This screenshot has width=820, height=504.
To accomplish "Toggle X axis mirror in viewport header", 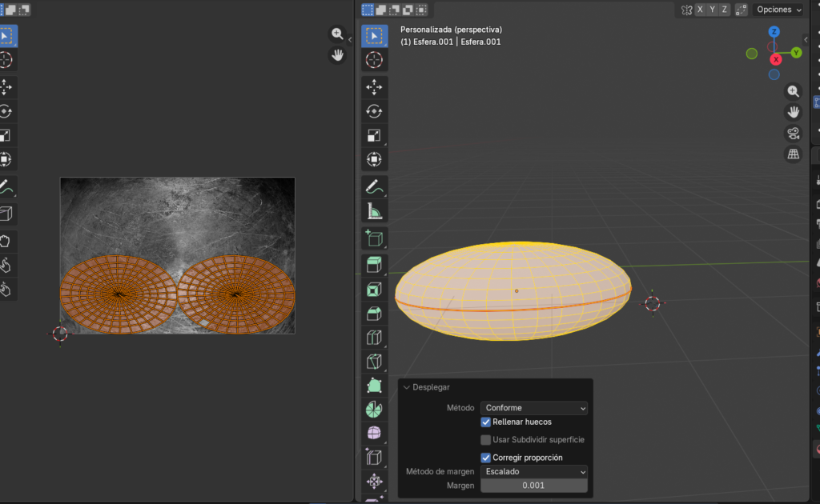I will tap(701, 10).
